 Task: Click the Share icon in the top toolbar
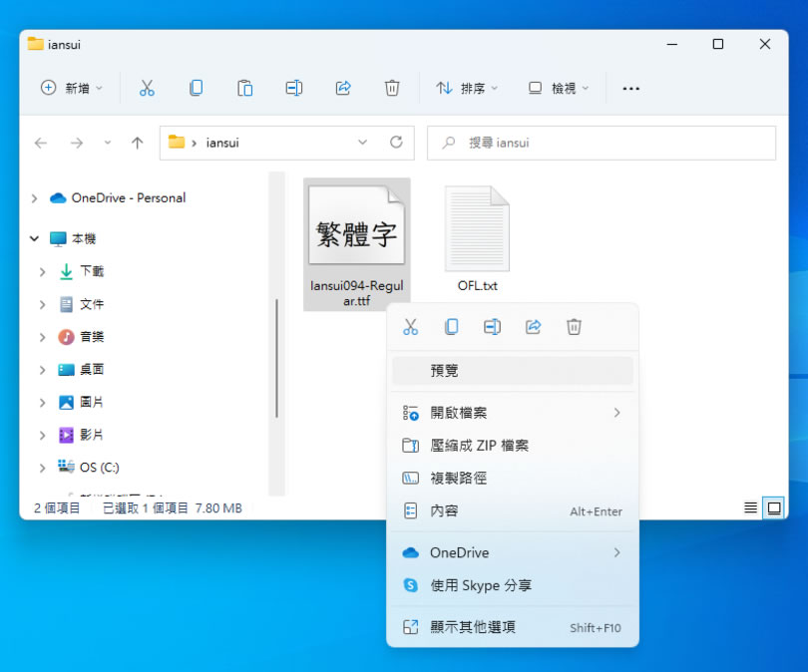click(343, 88)
